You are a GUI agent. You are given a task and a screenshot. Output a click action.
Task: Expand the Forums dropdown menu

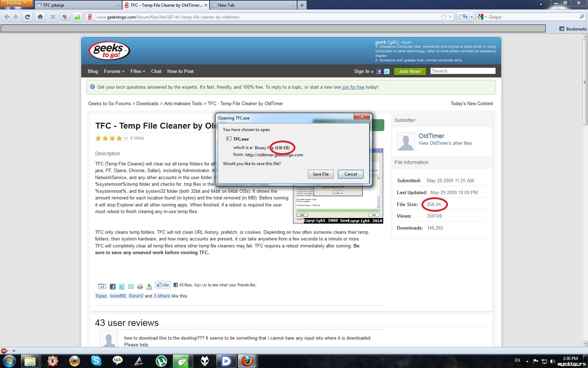tap(114, 71)
